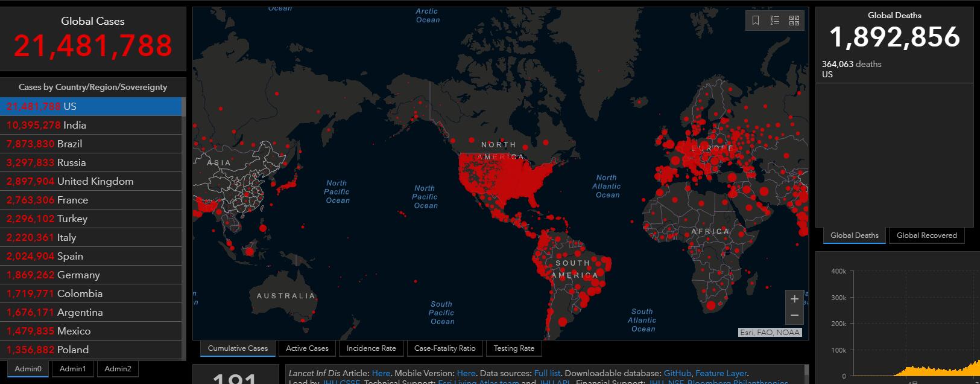The height and width of the screenshot is (384, 980).
Task: Open the basemap gallery grid icon
Action: [x=794, y=21]
